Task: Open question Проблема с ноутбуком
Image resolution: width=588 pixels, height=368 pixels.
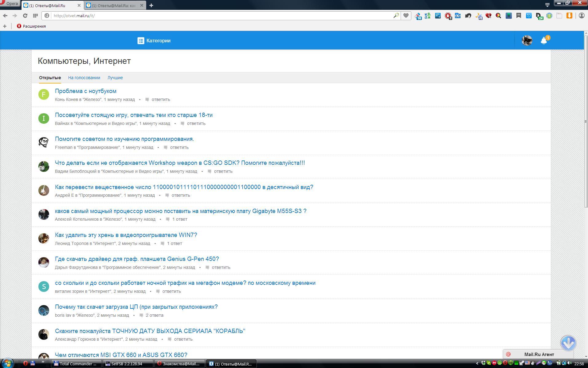Action: 86,91
